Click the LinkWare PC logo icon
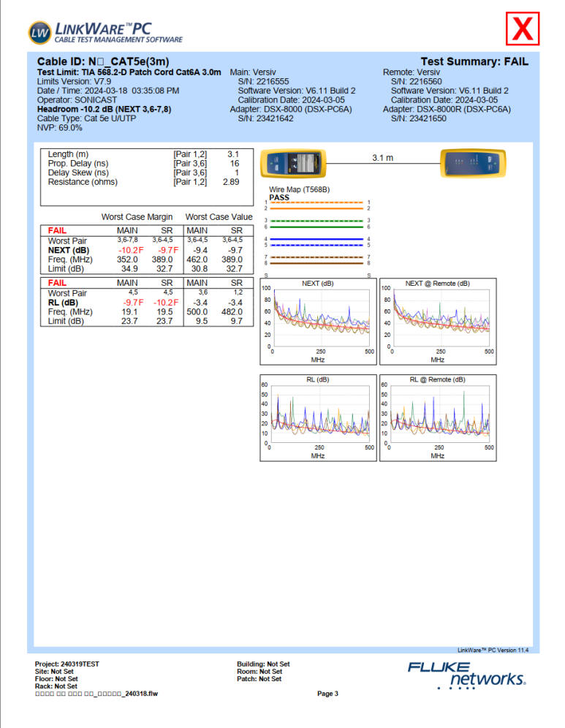Viewport: 565px width, 728px height. [40, 31]
